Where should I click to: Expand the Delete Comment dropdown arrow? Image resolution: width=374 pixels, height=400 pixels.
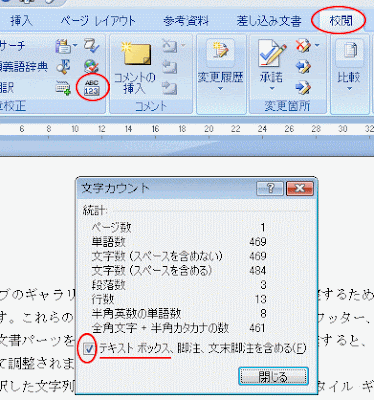[183, 45]
